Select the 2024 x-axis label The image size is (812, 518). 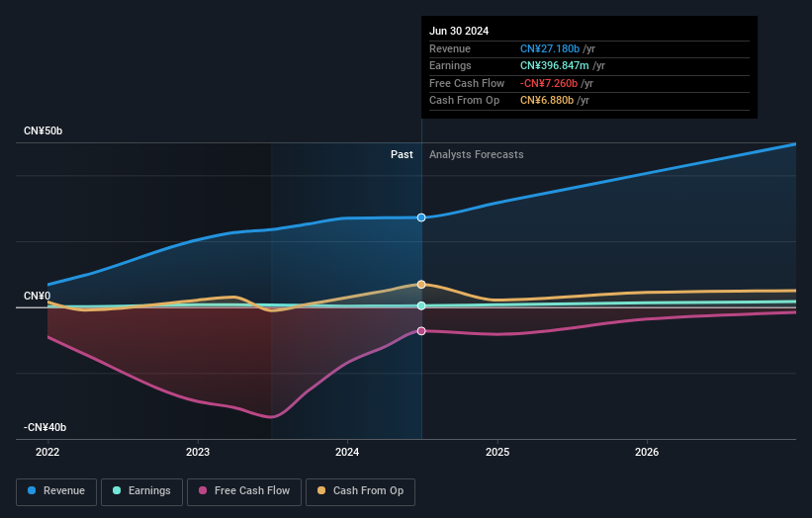coord(347,452)
